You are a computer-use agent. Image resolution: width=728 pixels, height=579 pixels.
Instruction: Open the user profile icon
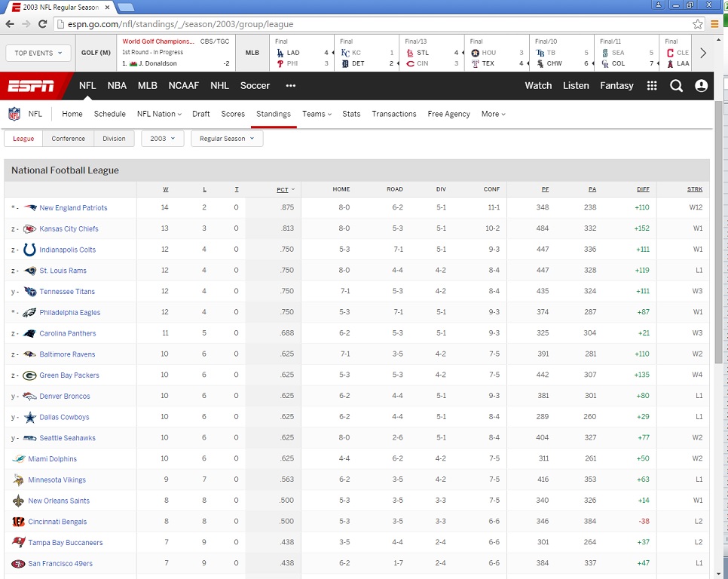point(701,86)
